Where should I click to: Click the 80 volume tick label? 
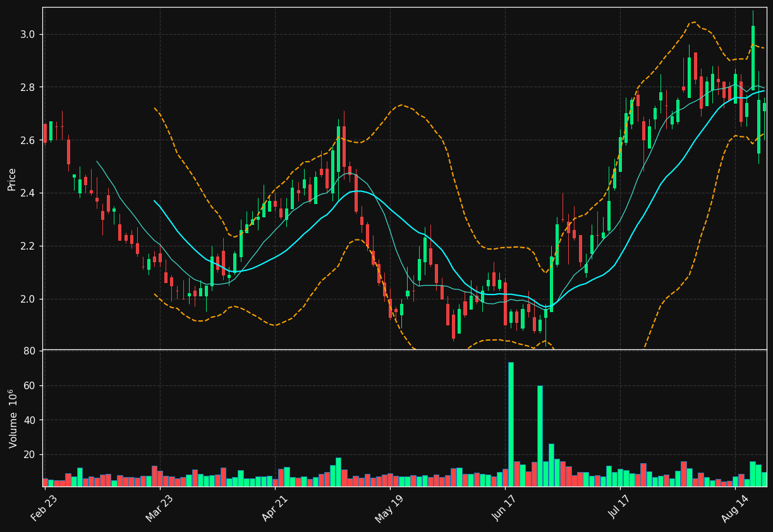tap(29, 351)
